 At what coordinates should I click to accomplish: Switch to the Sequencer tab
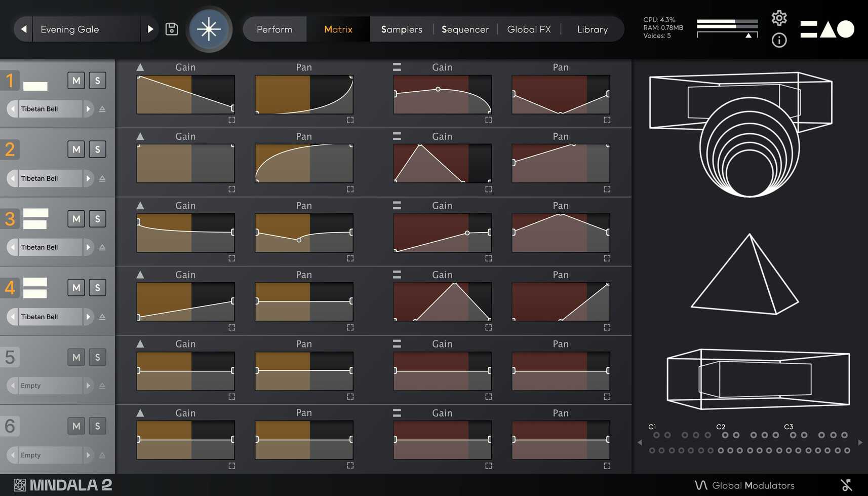pyautogui.click(x=465, y=29)
